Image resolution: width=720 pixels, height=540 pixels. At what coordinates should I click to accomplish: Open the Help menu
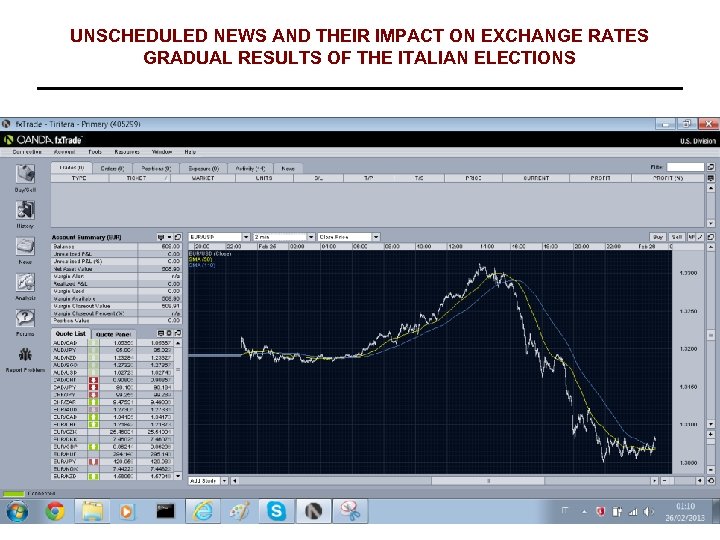point(190,152)
